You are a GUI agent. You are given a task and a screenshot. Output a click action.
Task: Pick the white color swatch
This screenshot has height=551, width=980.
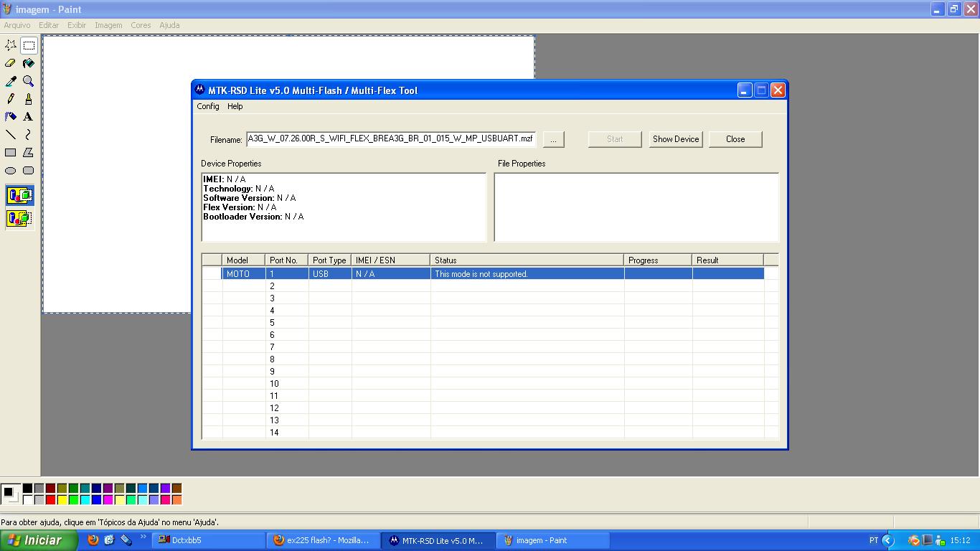27,499
